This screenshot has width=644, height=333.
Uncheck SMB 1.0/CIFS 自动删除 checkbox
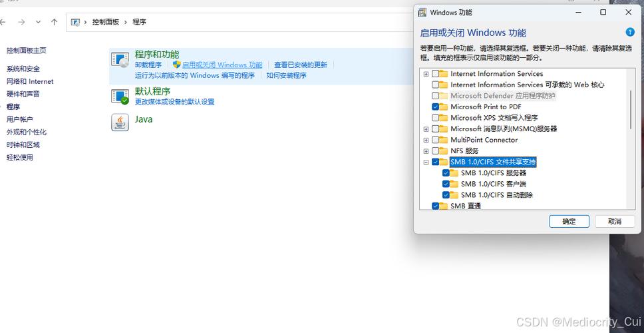click(x=446, y=195)
